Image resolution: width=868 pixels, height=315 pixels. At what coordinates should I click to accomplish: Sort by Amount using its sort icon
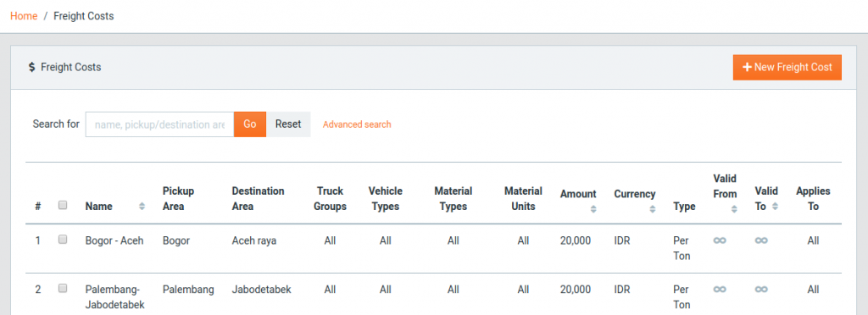[x=593, y=209]
